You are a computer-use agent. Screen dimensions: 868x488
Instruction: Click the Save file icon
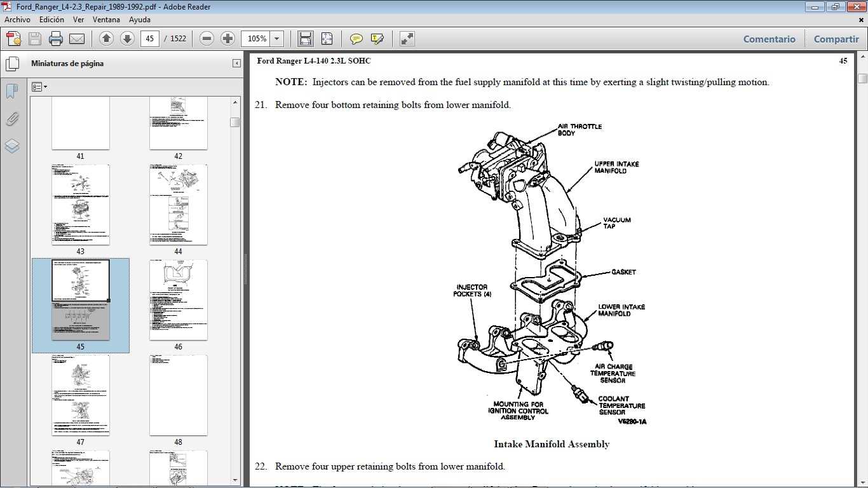(35, 39)
